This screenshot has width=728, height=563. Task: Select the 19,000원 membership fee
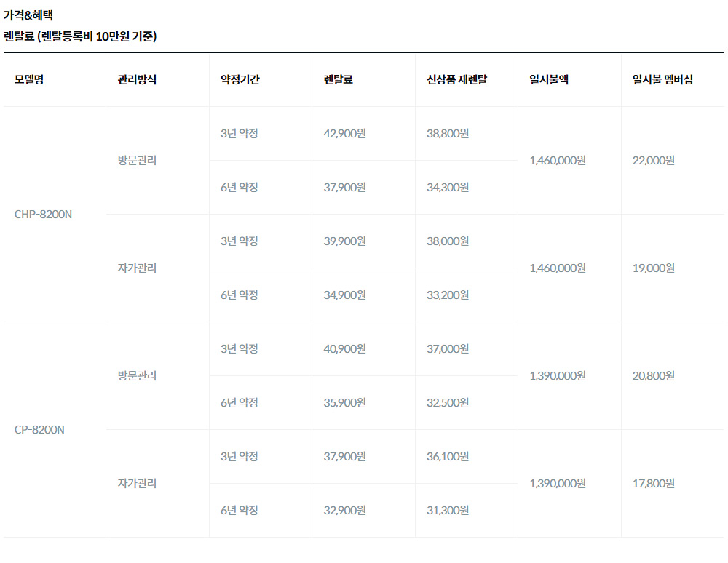point(653,268)
